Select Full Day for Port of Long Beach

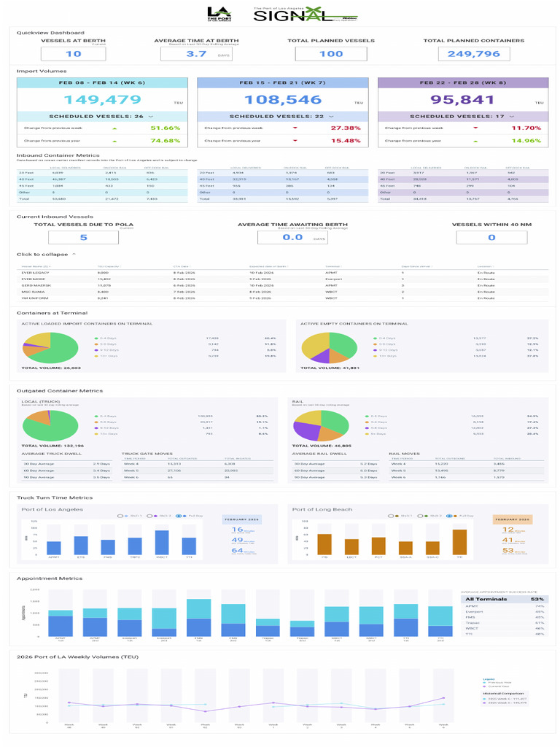[449, 516]
